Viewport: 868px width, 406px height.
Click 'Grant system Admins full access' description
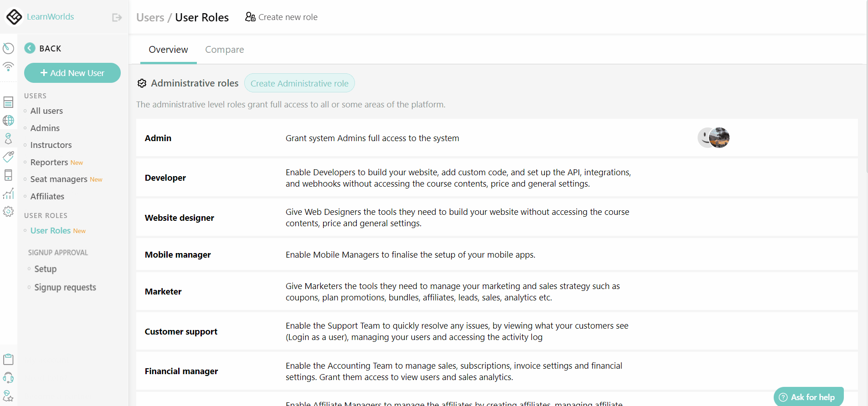372,138
